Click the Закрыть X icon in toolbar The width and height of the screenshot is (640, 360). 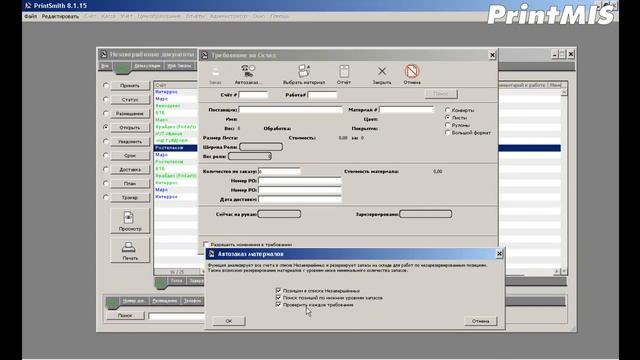tap(382, 71)
